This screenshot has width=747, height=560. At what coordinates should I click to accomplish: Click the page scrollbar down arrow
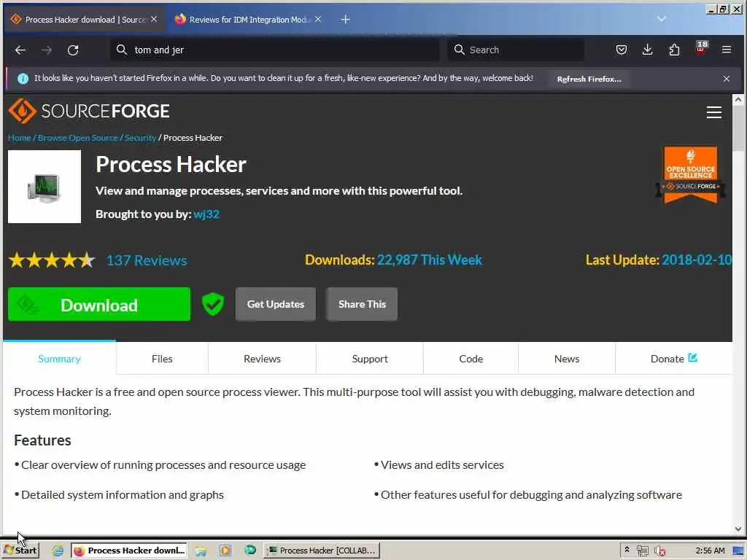click(x=738, y=529)
